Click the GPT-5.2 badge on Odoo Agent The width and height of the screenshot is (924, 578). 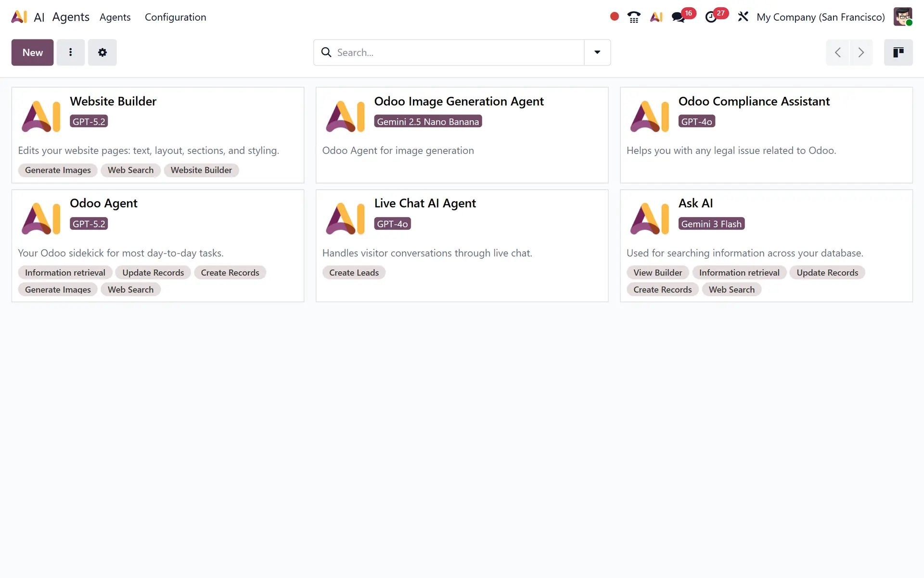click(x=89, y=223)
